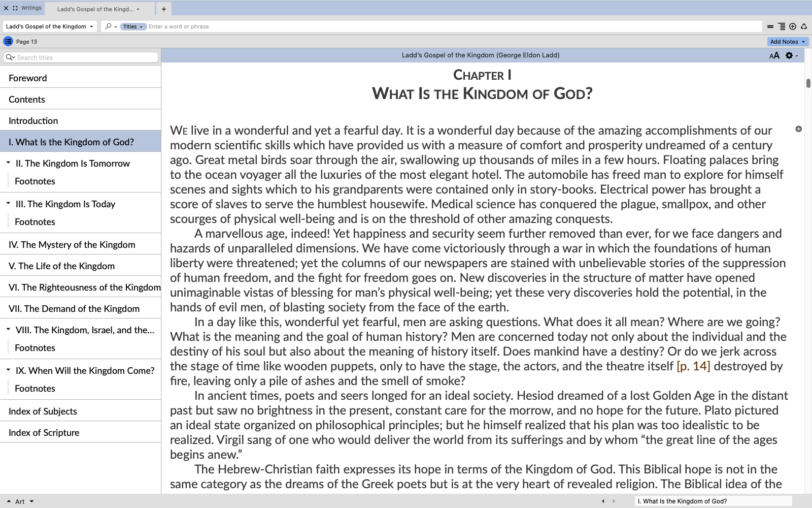Open III. The Kingdom Is Today chapter
Image resolution: width=812 pixels, height=508 pixels.
65,204
